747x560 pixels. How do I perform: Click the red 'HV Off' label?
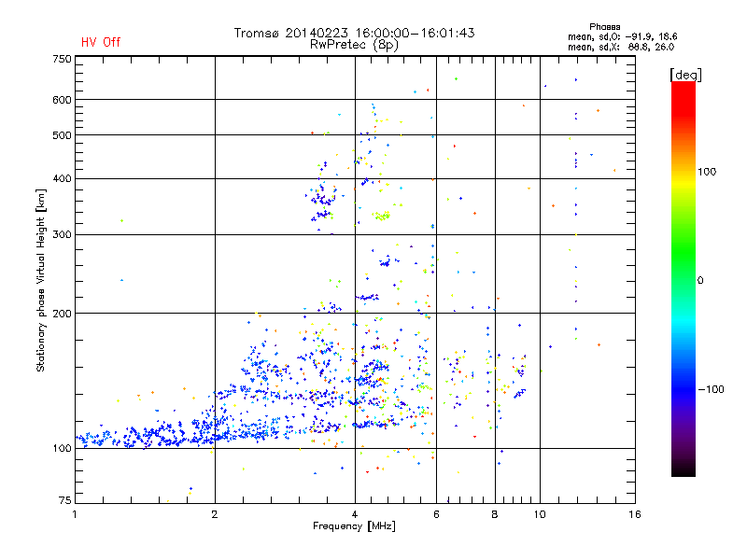[x=101, y=42]
